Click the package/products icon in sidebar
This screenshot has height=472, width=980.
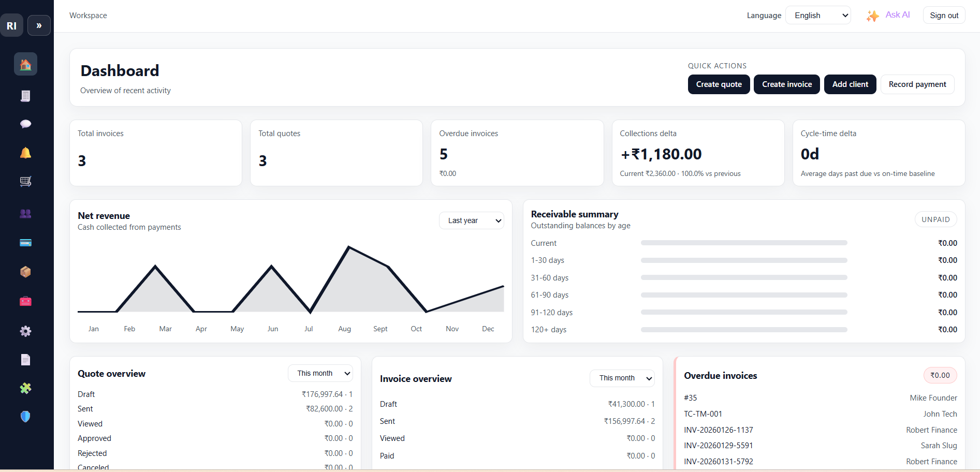pos(25,272)
